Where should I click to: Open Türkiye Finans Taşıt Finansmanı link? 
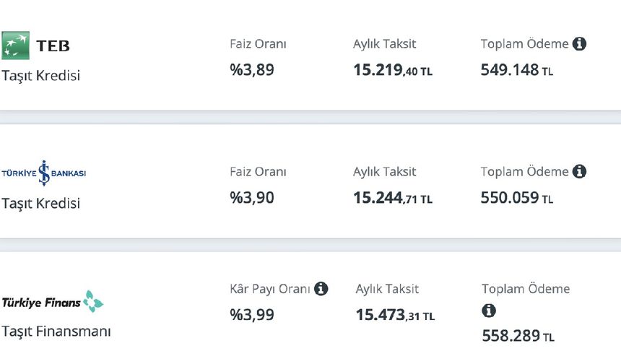56,331
